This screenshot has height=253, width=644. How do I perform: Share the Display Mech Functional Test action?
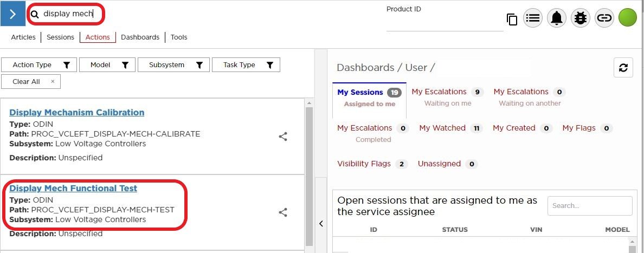pyautogui.click(x=283, y=212)
